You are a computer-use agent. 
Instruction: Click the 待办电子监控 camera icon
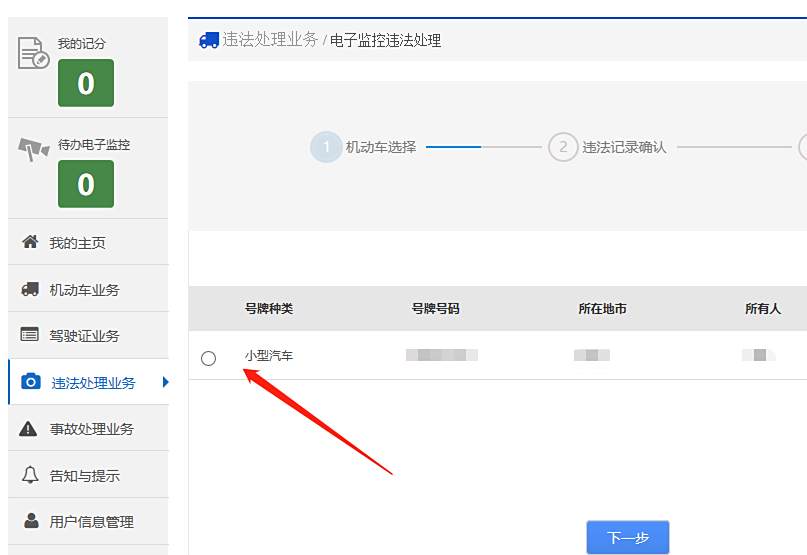coord(33,149)
